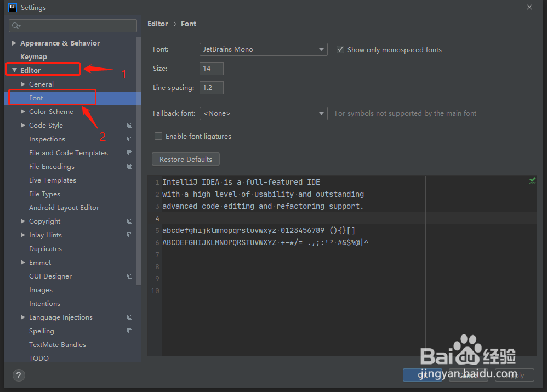Image resolution: width=547 pixels, height=392 pixels.
Task: Open Inspections settings page
Action: (47, 139)
